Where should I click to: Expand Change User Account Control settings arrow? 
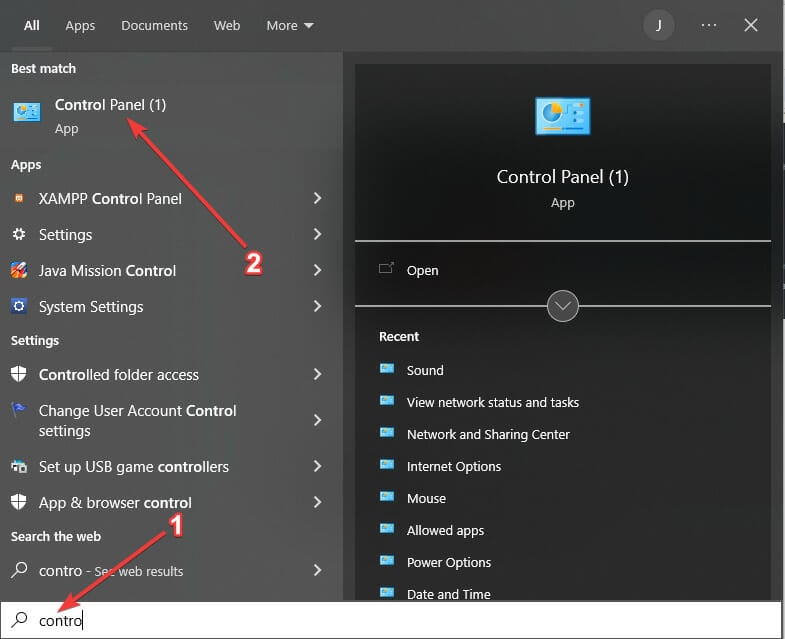[x=317, y=420]
